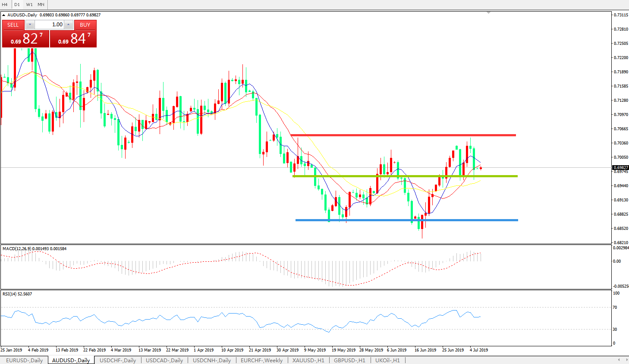The image size is (629, 364).
Task: Switch chart to the W1 timeframe
Action: pos(29,4)
